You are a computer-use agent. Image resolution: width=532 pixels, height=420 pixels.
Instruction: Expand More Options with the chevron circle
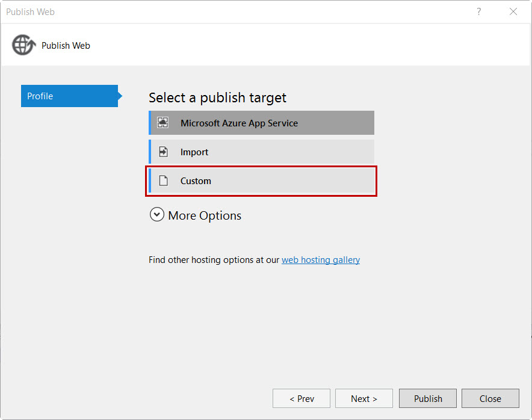[156, 215]
